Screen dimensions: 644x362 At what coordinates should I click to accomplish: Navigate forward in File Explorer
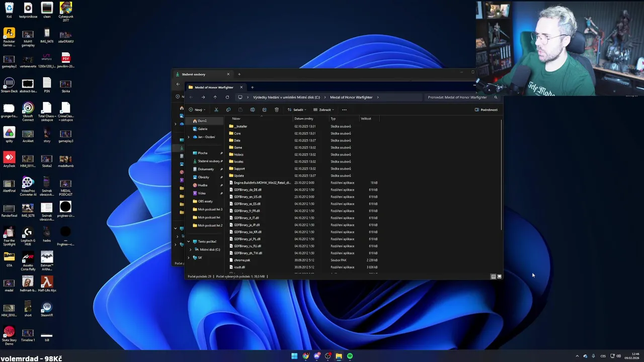click(203, 97)
